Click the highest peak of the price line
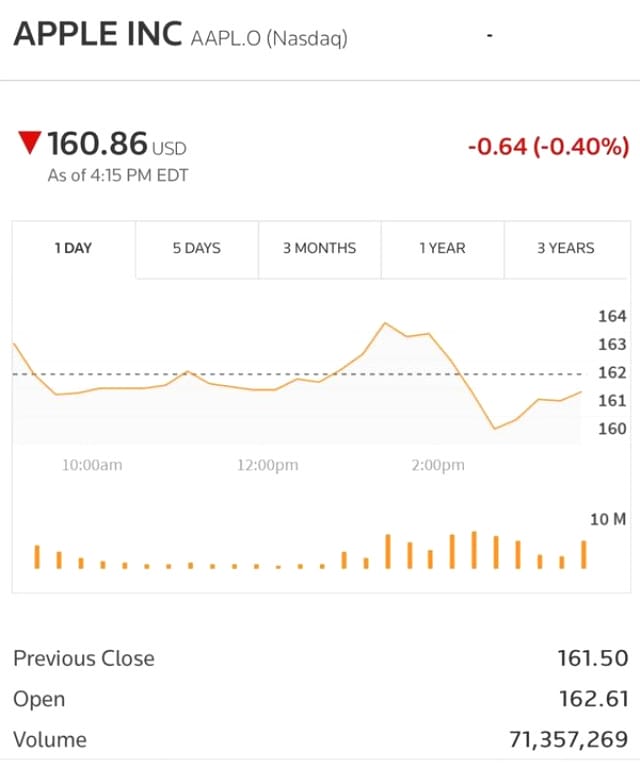Image resolution: width=640 pixels, height=768 pixels. click(x=385, y=323)
